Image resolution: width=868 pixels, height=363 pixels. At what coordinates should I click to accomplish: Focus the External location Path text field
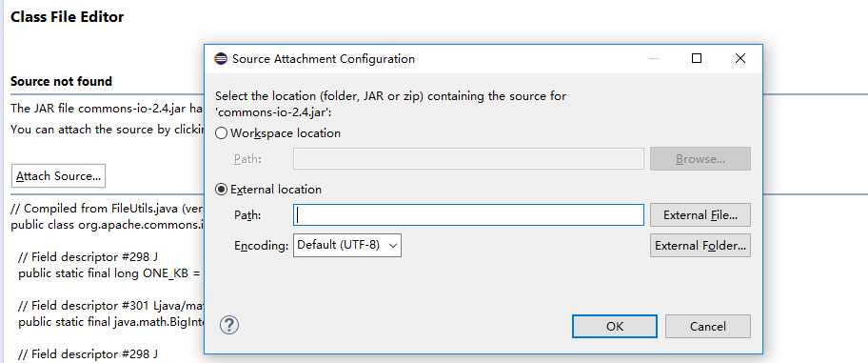point(469,215)
